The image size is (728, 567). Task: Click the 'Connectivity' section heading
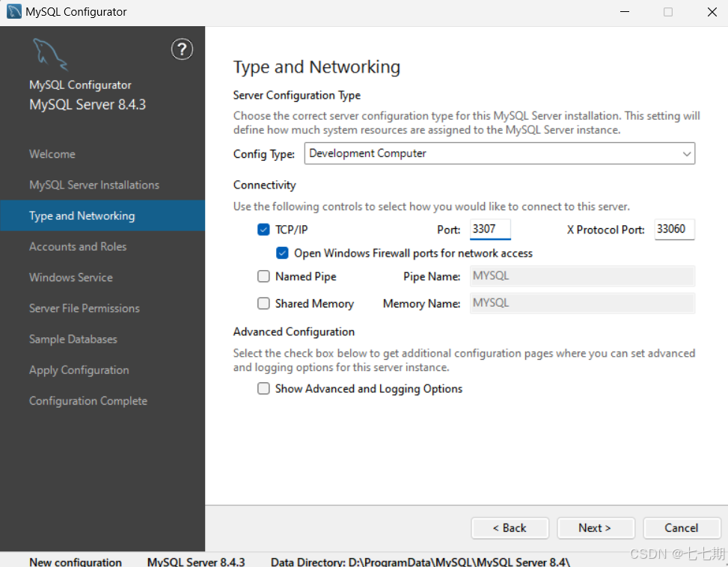point(265,185)
